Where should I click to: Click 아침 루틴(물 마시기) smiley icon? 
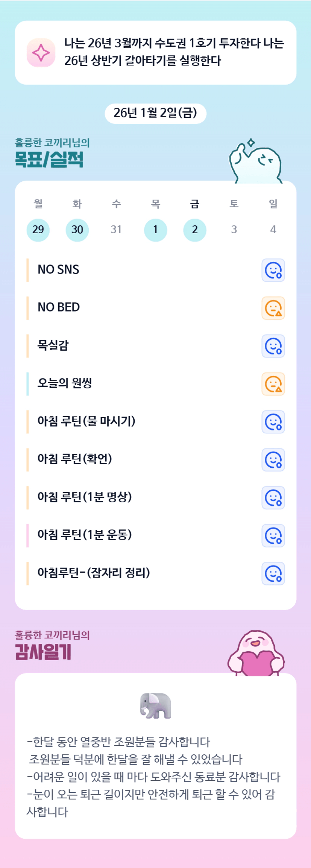click(x=273, y=422)
